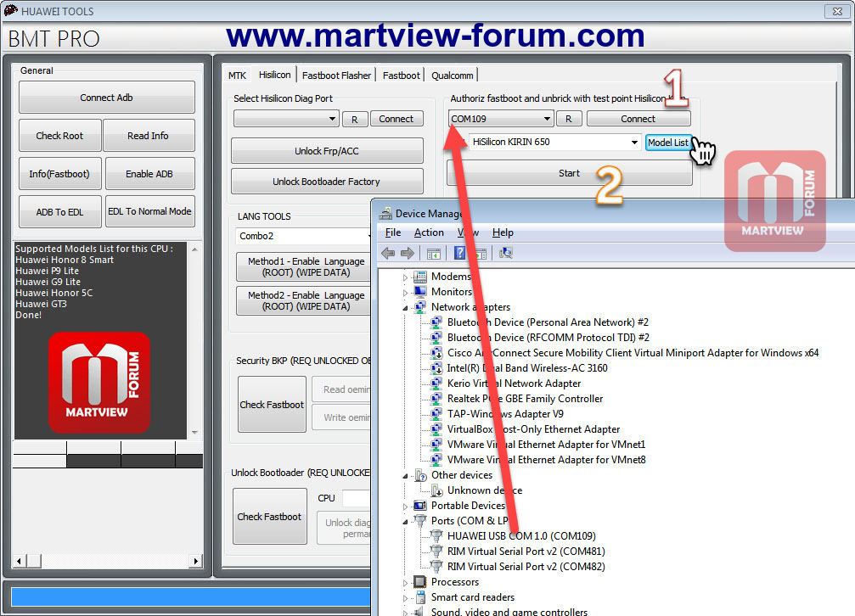Click the Cisco AnyConnect adapter icon
855x616 pixels.
[436, 353]
